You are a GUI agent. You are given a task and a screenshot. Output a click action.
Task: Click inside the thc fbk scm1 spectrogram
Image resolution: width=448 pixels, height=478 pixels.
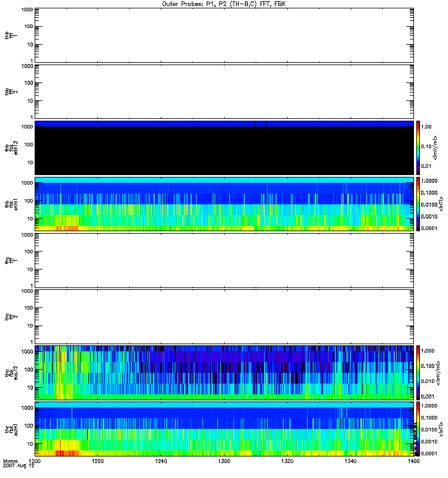click(x=224, y=429)
